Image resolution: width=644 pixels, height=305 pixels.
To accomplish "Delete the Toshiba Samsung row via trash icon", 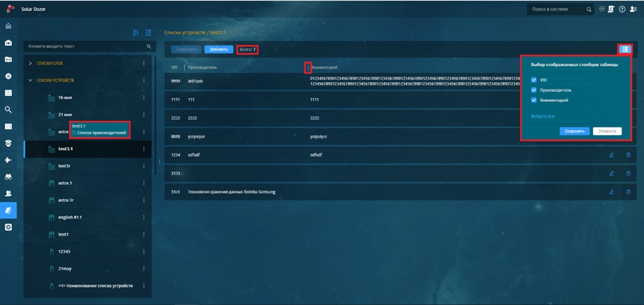I will [628, 192].
